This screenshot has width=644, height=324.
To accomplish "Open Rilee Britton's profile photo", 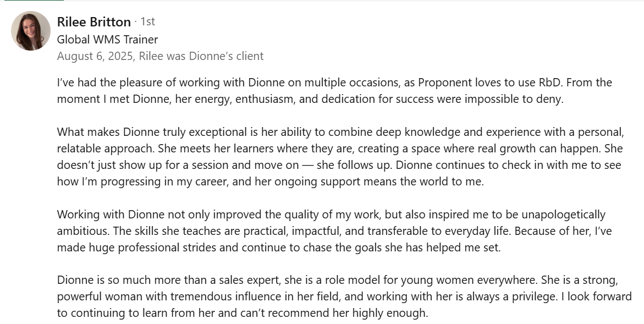I will click(x=31, y=31).
